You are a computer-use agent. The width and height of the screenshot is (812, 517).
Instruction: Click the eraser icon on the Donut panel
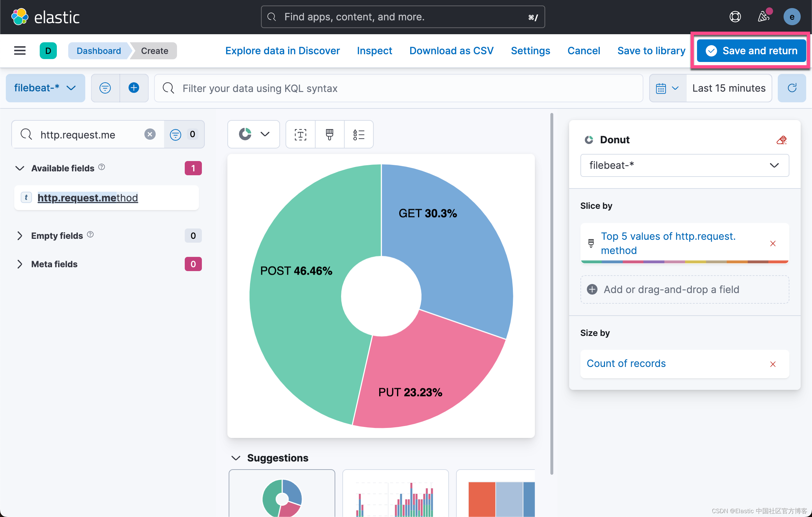[782, 140]
